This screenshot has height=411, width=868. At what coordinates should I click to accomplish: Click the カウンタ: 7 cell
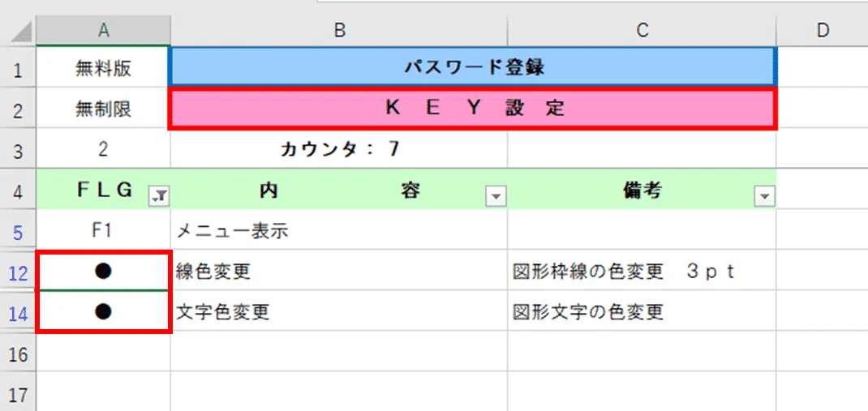(339, 149)
